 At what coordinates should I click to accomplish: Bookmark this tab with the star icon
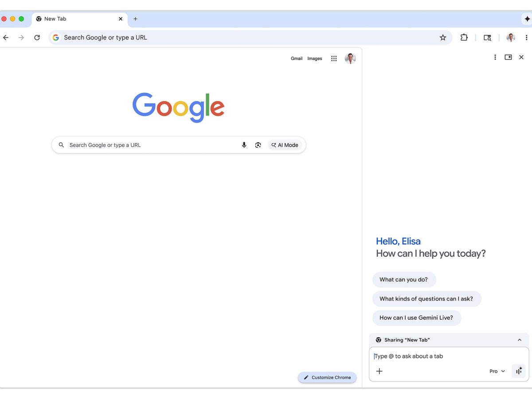click(x=443, y=38)
